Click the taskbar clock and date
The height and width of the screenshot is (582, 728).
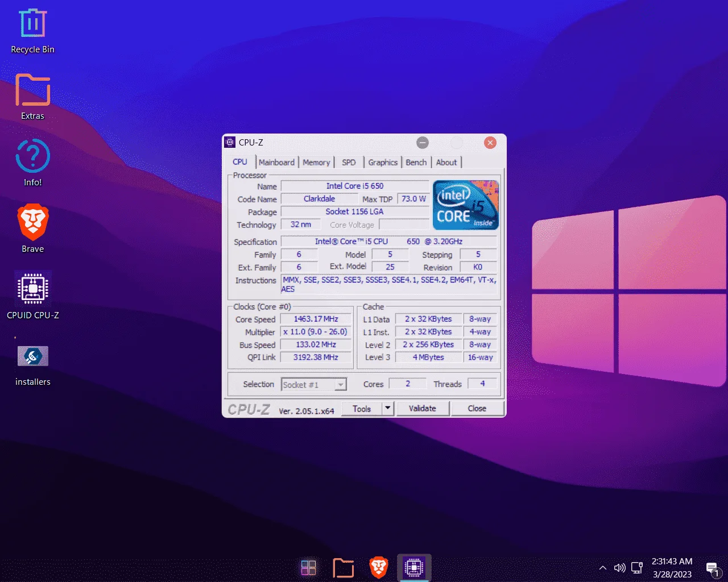coord(672,568)
